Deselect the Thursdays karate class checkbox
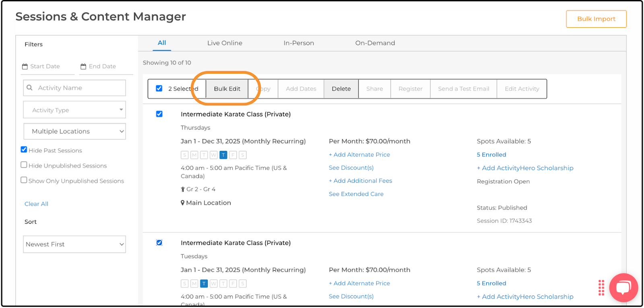644x308 pixels. coord(159,114)
